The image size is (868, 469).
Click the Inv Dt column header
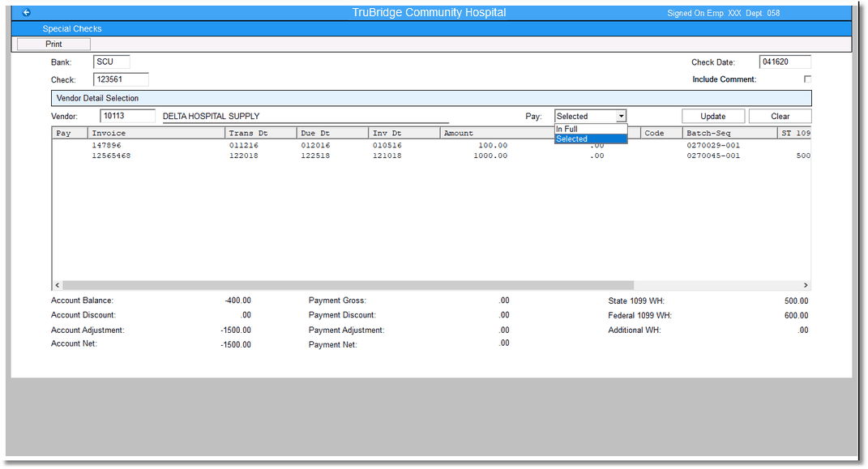coord(404,134)
